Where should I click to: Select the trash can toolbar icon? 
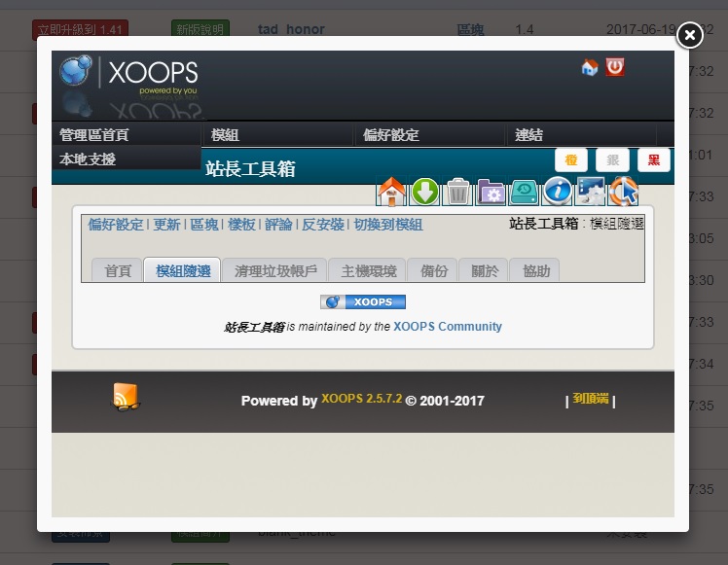[457, 191]
